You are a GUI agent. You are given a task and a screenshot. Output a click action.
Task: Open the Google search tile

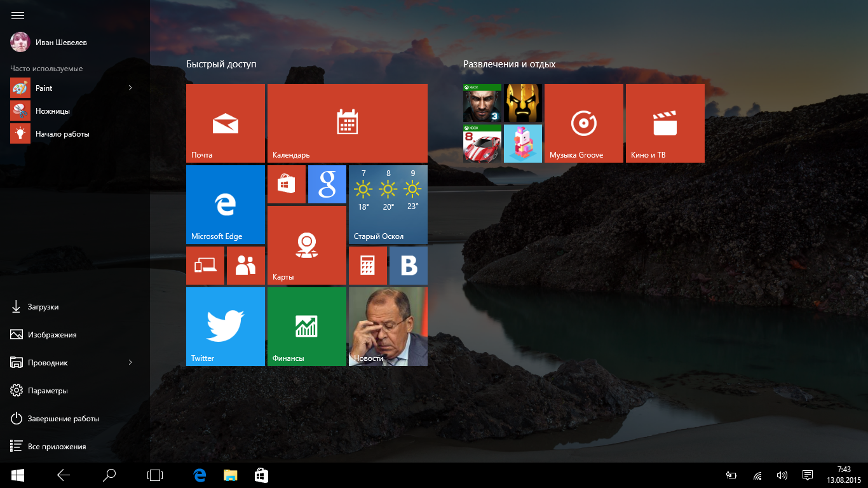click(327, 184)
